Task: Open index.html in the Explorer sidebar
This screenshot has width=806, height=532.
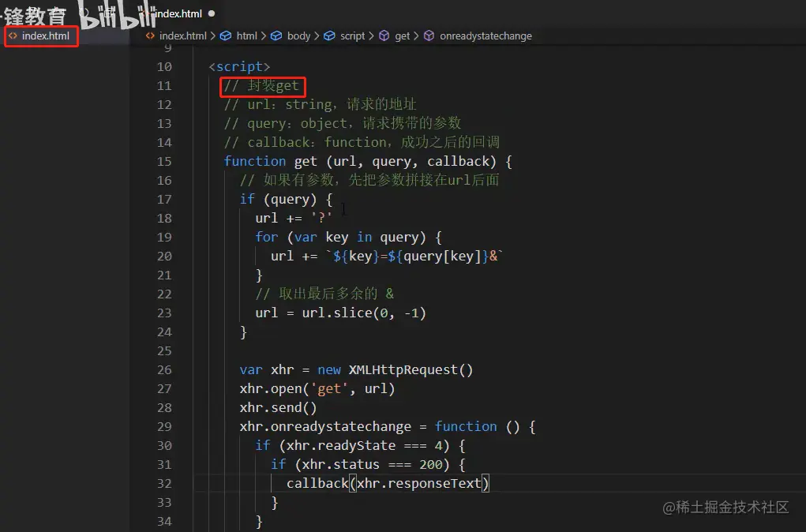Action: (x=45, y=36)
